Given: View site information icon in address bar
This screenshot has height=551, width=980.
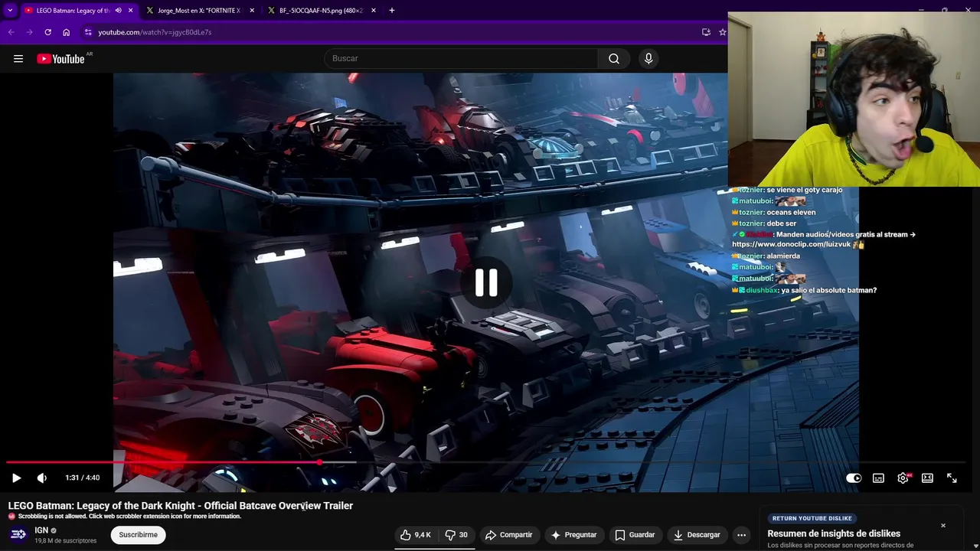Looking at the screenshot, I should click(x=88, y=32).
